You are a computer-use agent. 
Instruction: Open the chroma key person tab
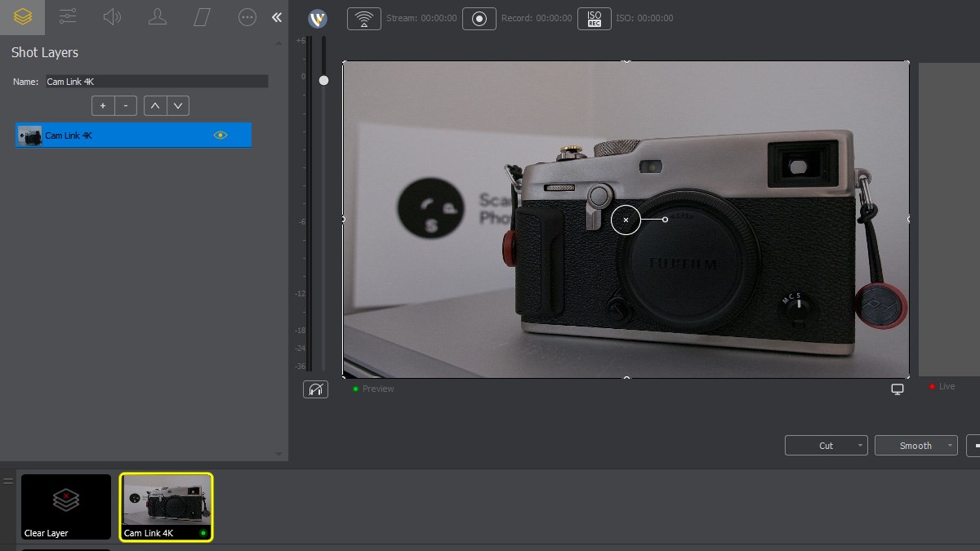coord(157,17)
